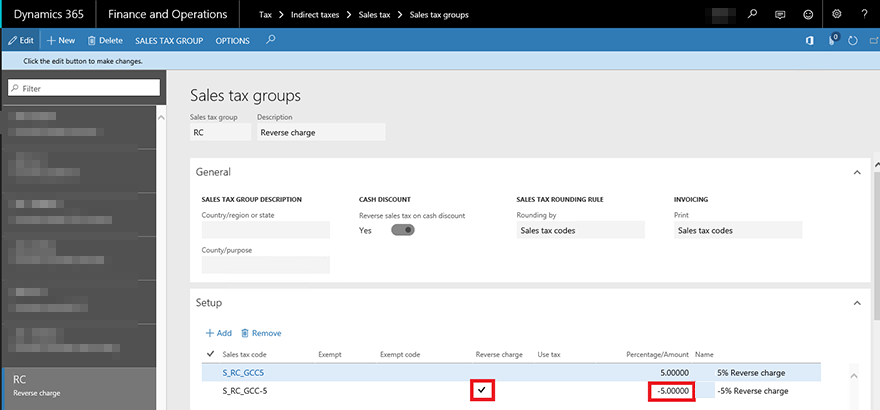Click the Percentage/Amount column header
The height and width of the screenshot is (410, 880).
click(657, 354)
